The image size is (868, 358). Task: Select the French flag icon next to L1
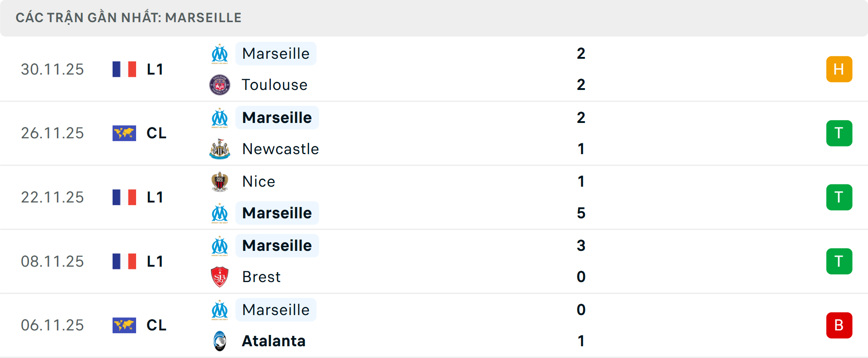124,69
